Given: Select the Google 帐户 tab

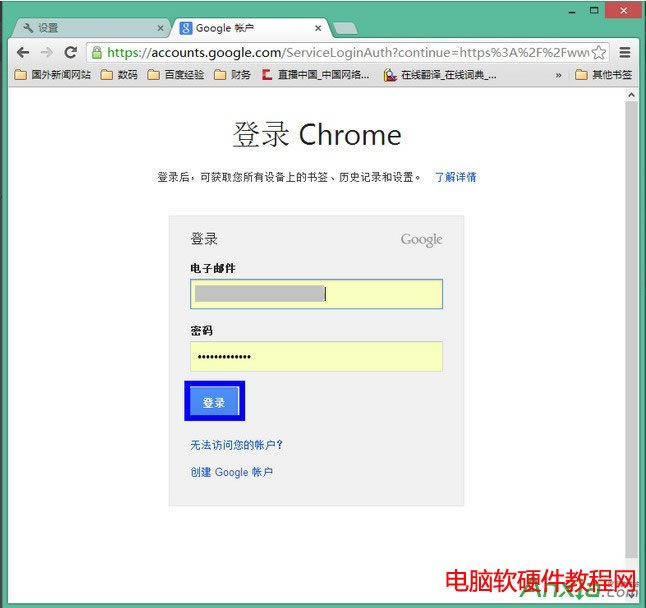Looking at the screenshot, I should [x=250, y=28].
